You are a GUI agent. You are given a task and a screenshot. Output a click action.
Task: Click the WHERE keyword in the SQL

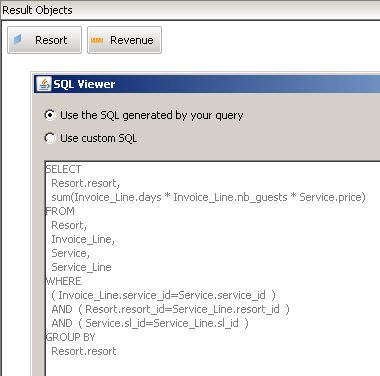[x=63, y=281]
